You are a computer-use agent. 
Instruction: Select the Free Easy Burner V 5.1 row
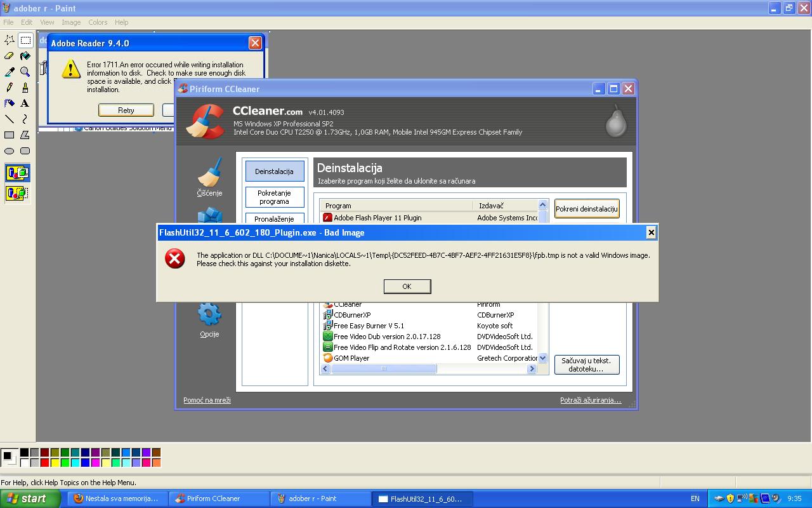[429, 326]
